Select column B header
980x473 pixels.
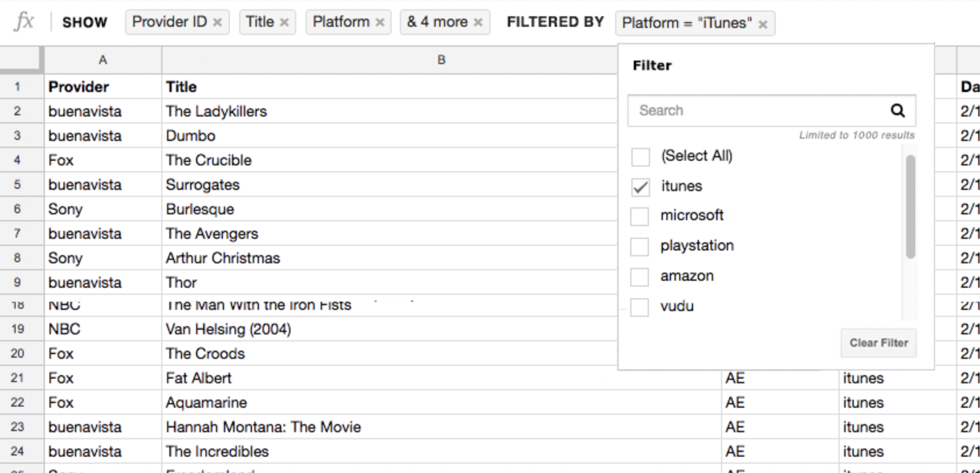441,59
